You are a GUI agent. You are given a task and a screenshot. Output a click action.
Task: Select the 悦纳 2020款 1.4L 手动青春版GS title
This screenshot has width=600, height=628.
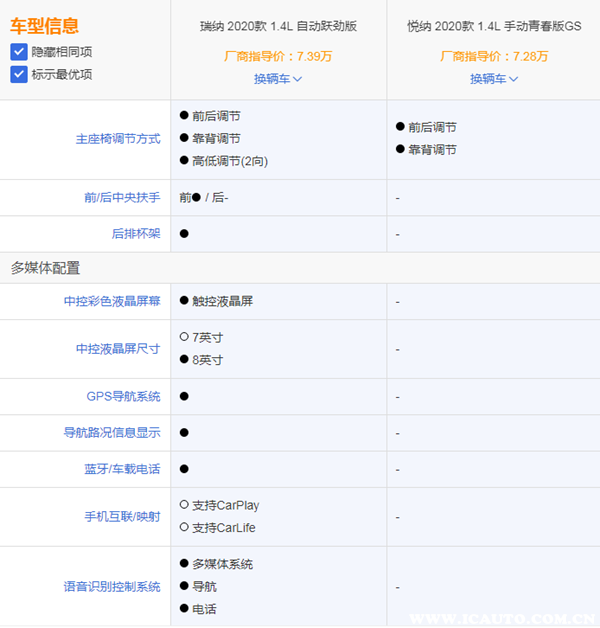click(494, 27)
